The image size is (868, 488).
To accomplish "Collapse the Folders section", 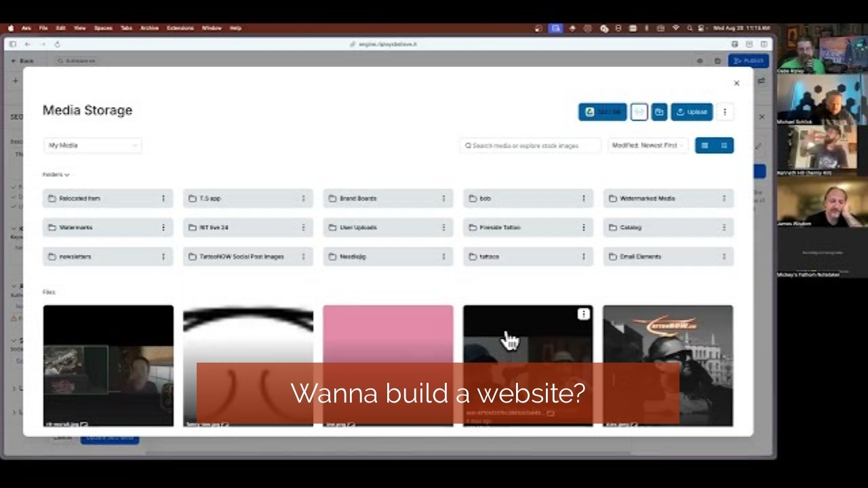I will click(x=56, y=174).
